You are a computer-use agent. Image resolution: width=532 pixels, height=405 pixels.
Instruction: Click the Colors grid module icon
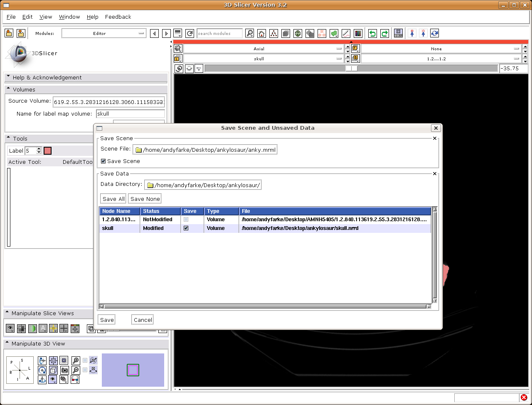358,33
